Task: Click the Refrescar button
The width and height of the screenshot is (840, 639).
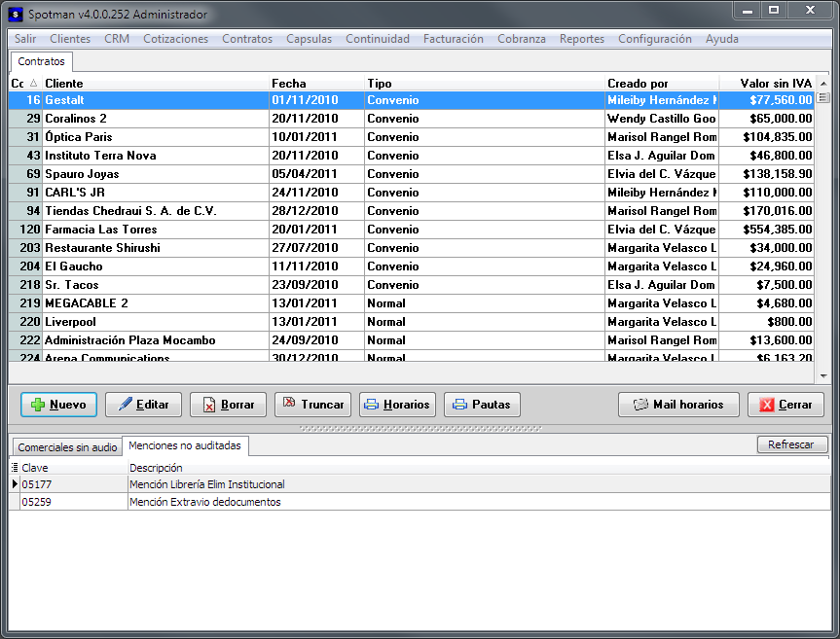Action: click(x=791, y=444)
